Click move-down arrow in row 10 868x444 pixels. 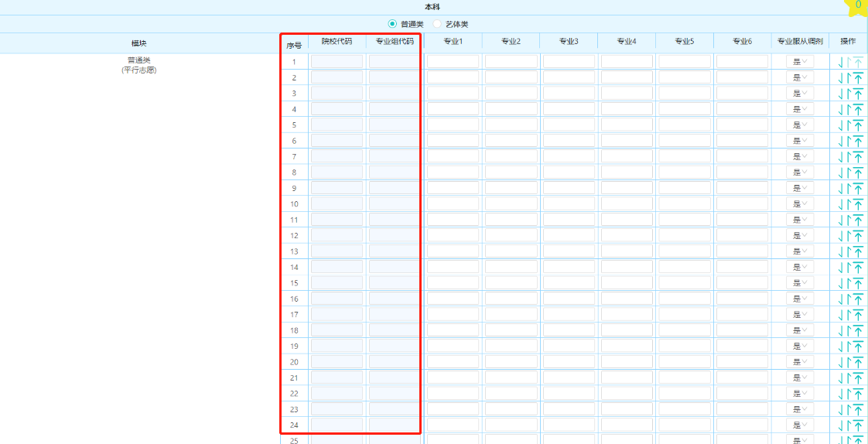tap(840, 204)
